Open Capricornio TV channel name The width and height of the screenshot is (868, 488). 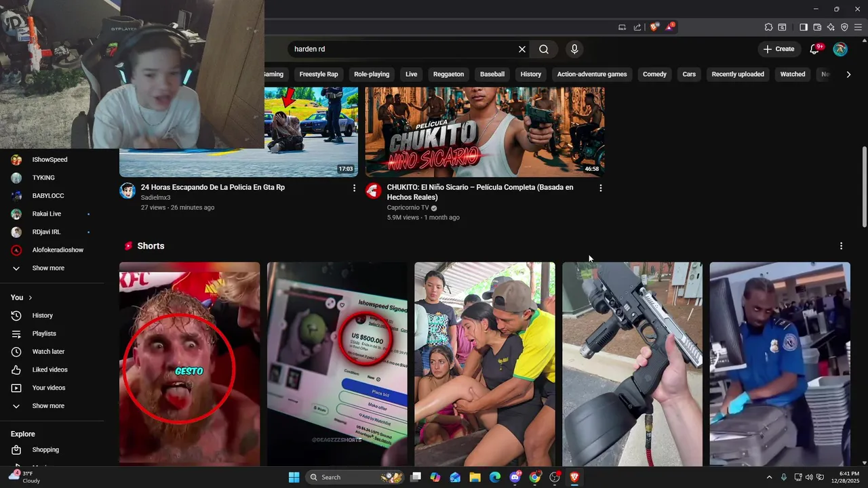coord(408,208)
